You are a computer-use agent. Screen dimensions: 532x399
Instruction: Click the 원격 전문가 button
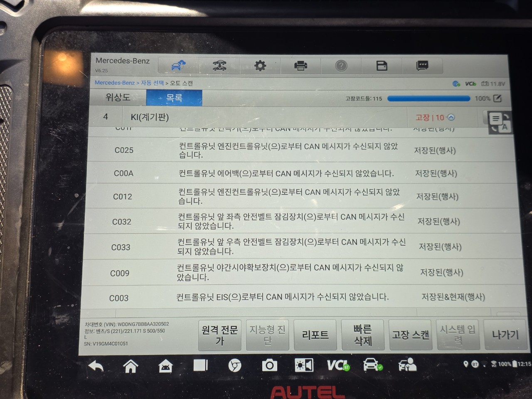(219, 335)
